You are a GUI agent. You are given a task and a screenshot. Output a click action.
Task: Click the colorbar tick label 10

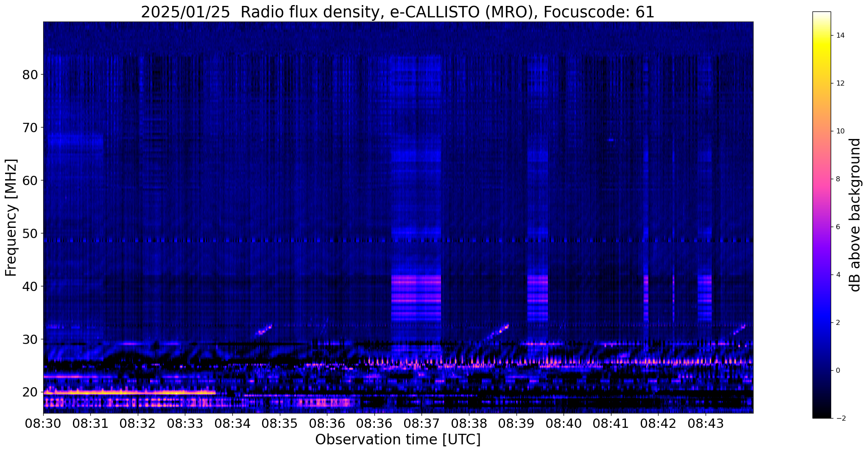point(840,131)
